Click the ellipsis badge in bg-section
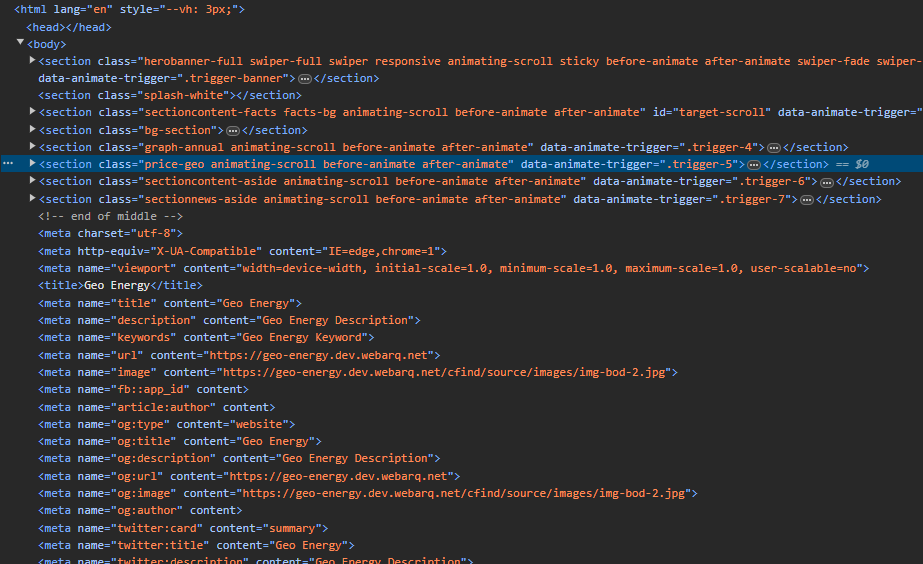The height and width of the screenshot is (564, 923). click(232, 130)
